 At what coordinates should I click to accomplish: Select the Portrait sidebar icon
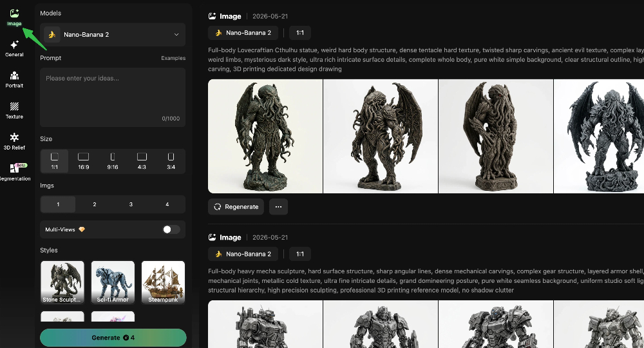coord(14,80)
